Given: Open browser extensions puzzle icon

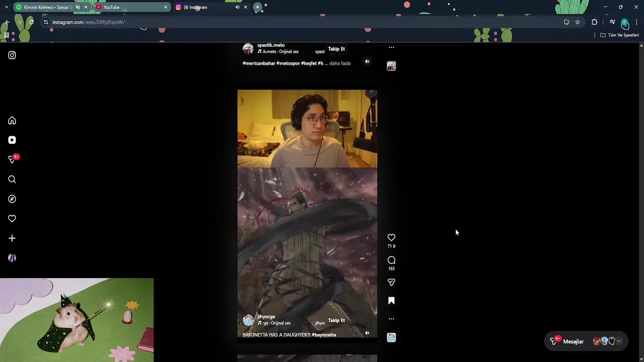Looking at the screenshot, I should pos(594,22).
